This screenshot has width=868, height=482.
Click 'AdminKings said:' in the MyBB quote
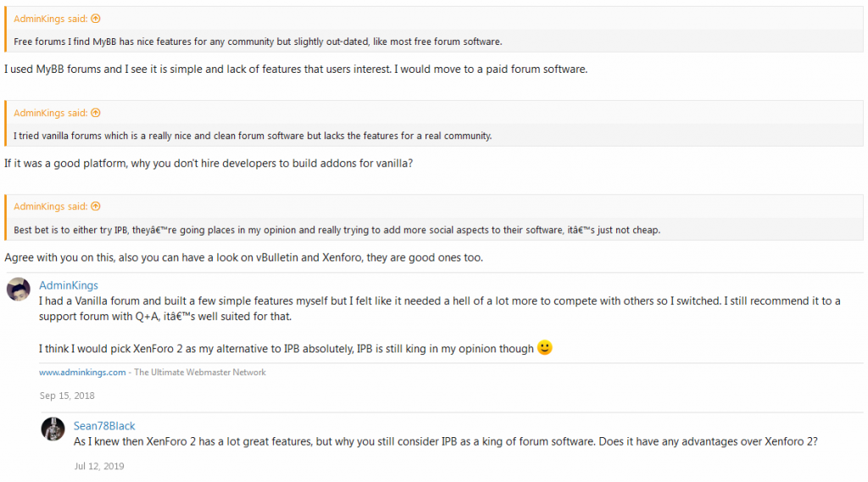point(50,19)
